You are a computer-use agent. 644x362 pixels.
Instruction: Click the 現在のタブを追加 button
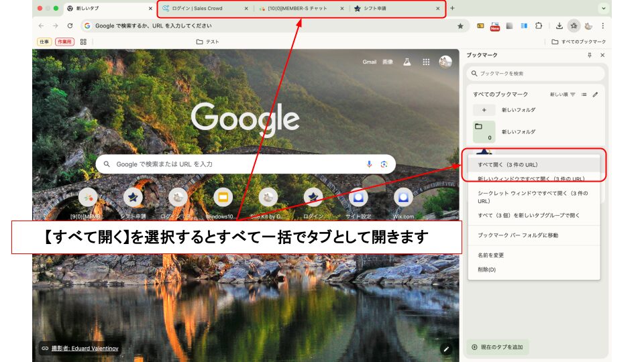(498, 347)
